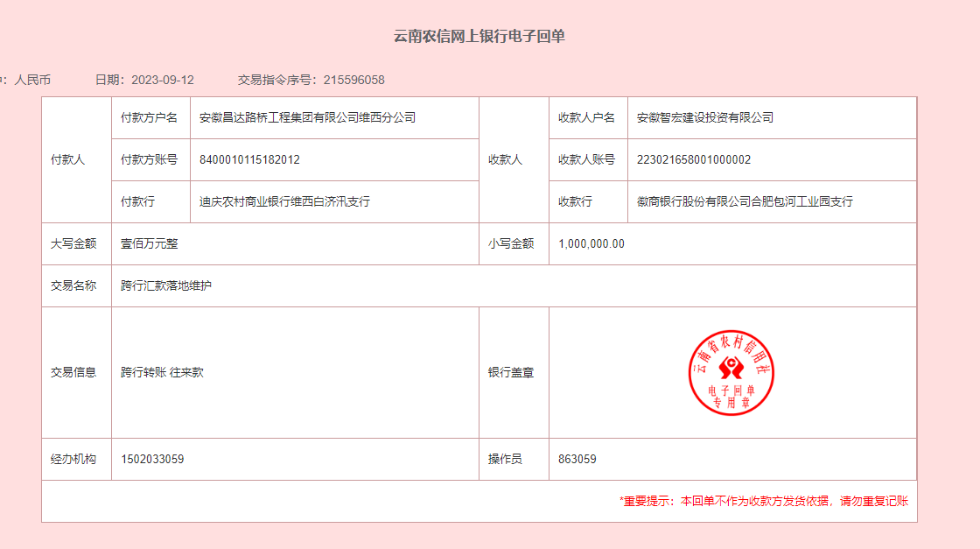
Task: Click the title 云南农信网上银行电子回单
Action: [479, 36]
